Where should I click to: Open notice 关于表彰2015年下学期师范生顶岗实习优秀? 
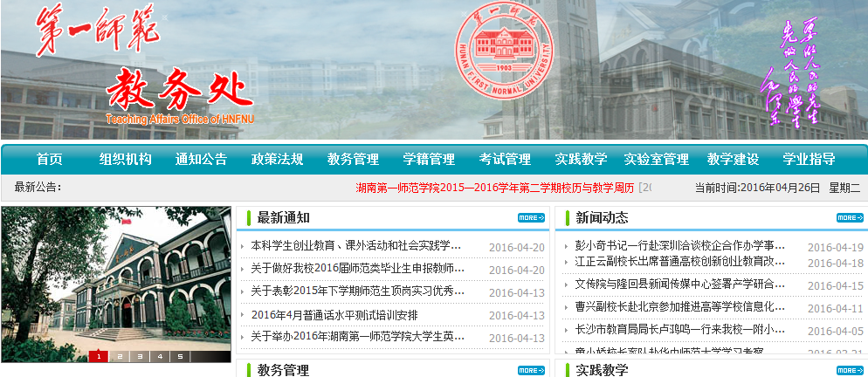tap(357, 291)
